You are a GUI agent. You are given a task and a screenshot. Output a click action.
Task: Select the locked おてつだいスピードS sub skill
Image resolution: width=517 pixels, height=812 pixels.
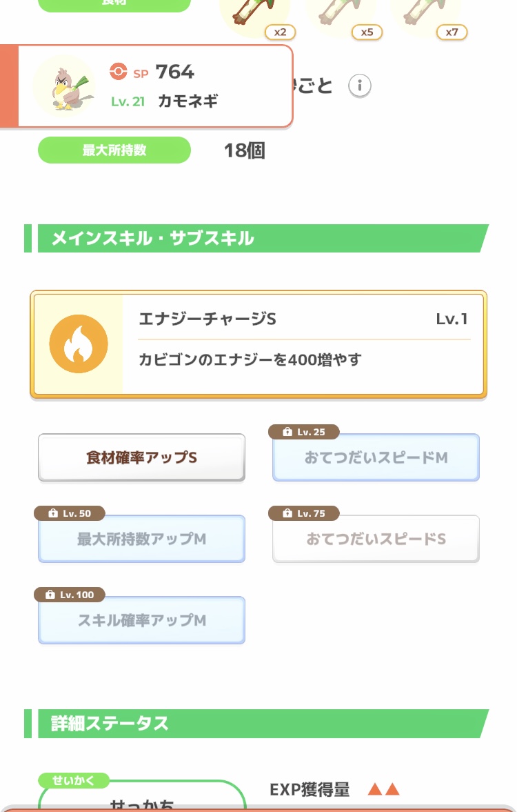[376, 539]
